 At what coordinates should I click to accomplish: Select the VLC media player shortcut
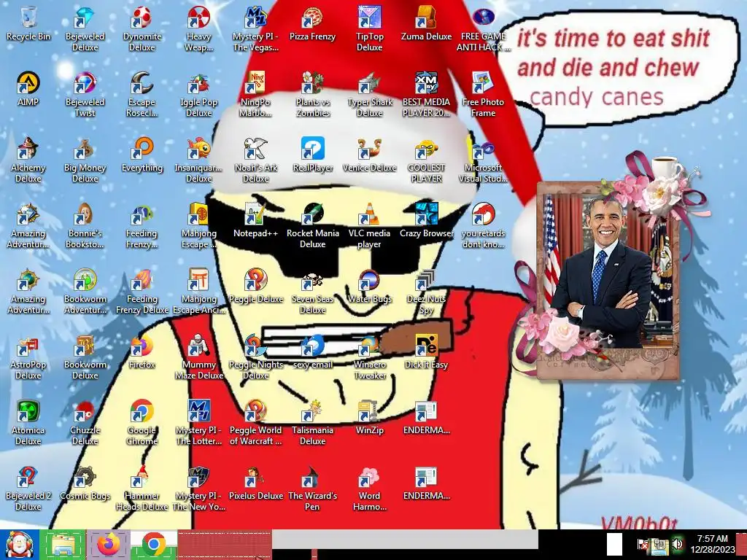pyautogui.click(x=369, y=226)
